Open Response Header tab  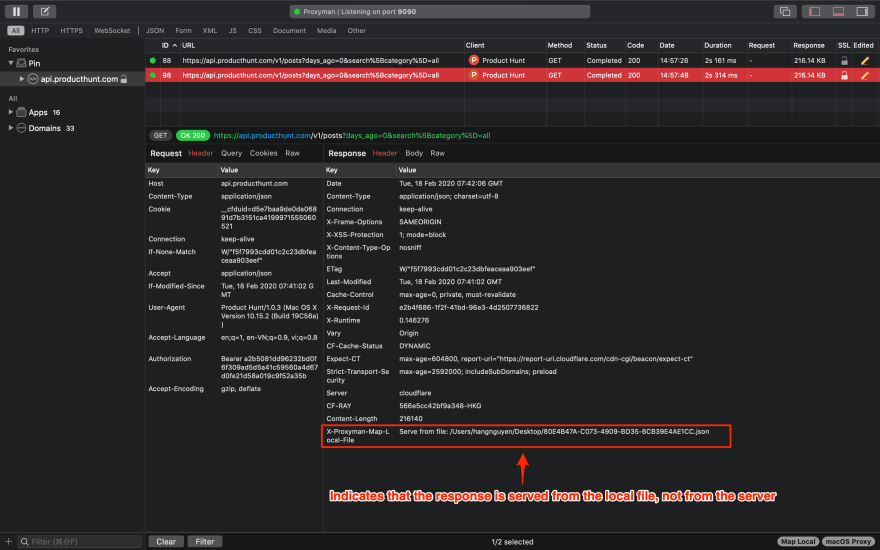[384, 153]
